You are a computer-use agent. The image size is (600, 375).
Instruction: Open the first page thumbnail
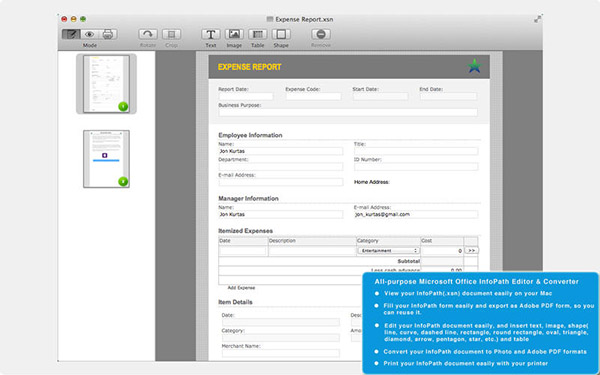(x=106, y=84)
